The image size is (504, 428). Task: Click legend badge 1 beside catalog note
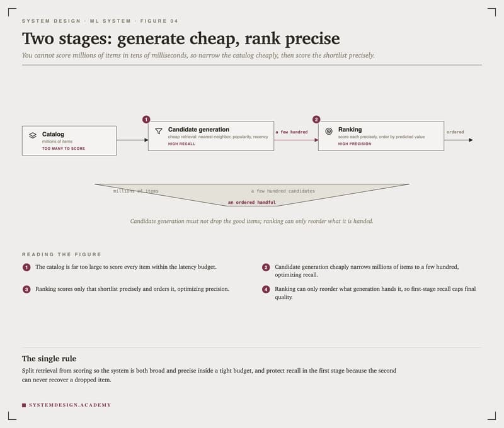tap(26, 267)
